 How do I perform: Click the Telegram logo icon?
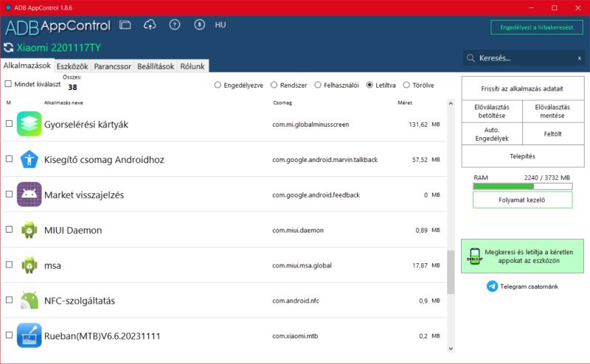[x=492, y=287]
